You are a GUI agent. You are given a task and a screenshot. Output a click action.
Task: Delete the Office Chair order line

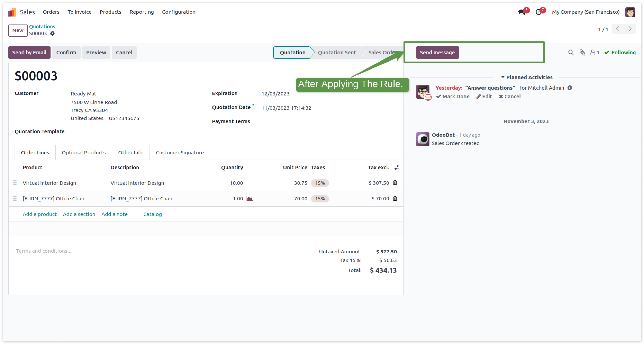pyautogui.click(x=395, y=198)
